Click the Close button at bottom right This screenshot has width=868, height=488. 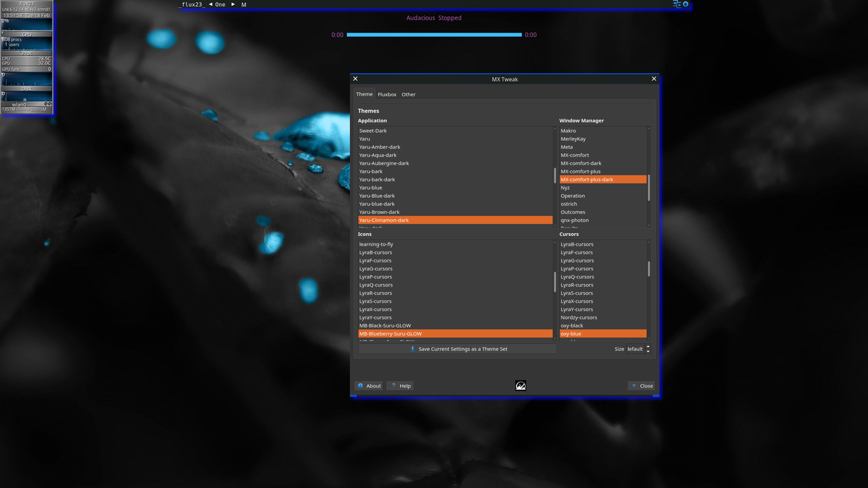(x=642, y=386)
